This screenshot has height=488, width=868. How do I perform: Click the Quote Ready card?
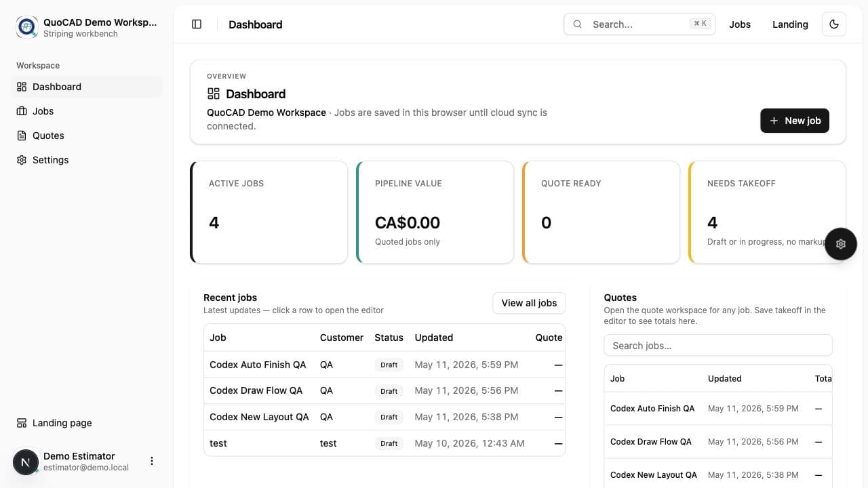click(x=601, y=211)
